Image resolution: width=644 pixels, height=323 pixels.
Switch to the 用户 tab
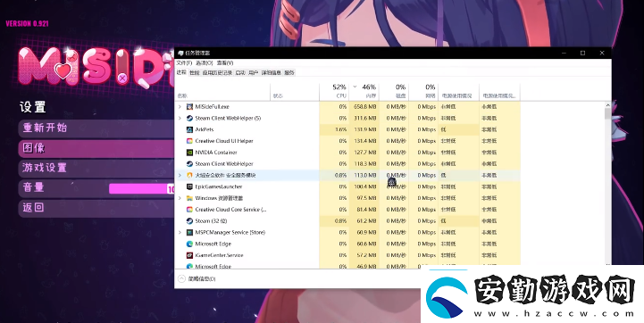click(x=254, y=72)
